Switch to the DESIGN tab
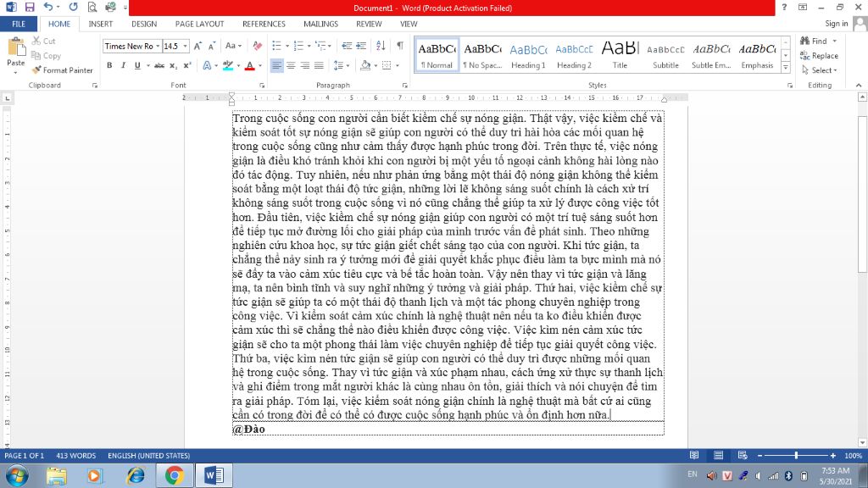The height and width of the screenshot is (488, 868). (x=144, y=24)
